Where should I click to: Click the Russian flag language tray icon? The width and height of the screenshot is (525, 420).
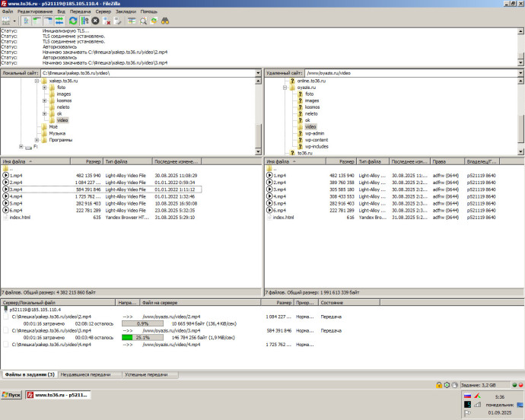(467, 396)
